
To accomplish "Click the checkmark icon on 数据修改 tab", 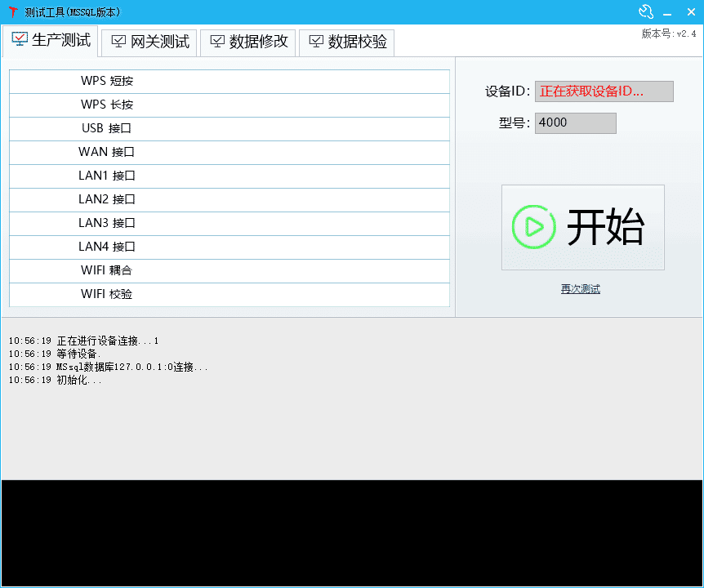I will pyautogui.click(x=216, y=42).
